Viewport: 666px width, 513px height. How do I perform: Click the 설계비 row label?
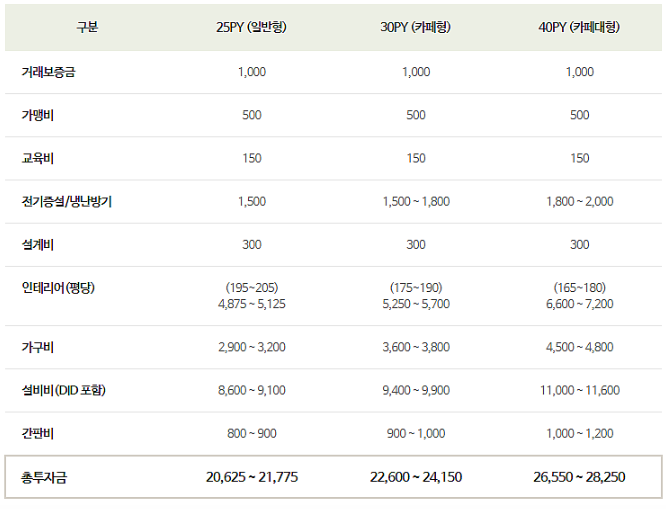[x=38, y=245]
